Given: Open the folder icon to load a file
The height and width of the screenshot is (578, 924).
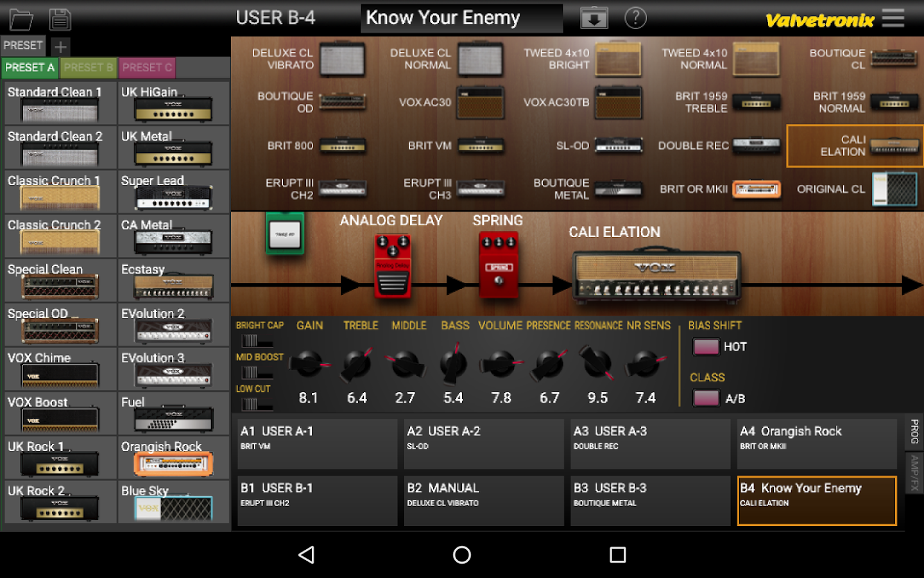Looking at the screenshot, I should pyautogui.click(x=21, y=19).
